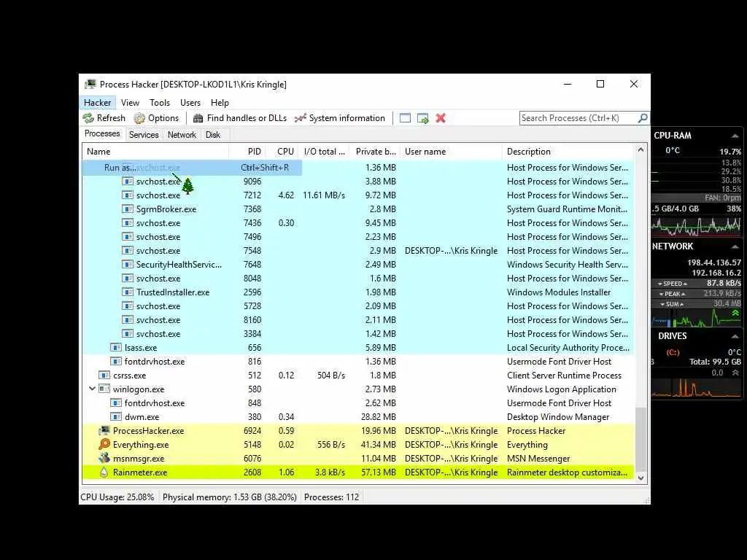
Task: Sort by the CPU column header
Action: pyautogui.click(x=282, y=152)
